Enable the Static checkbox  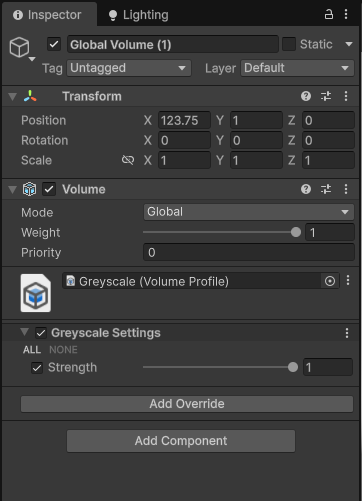click(x=289, y=44)
